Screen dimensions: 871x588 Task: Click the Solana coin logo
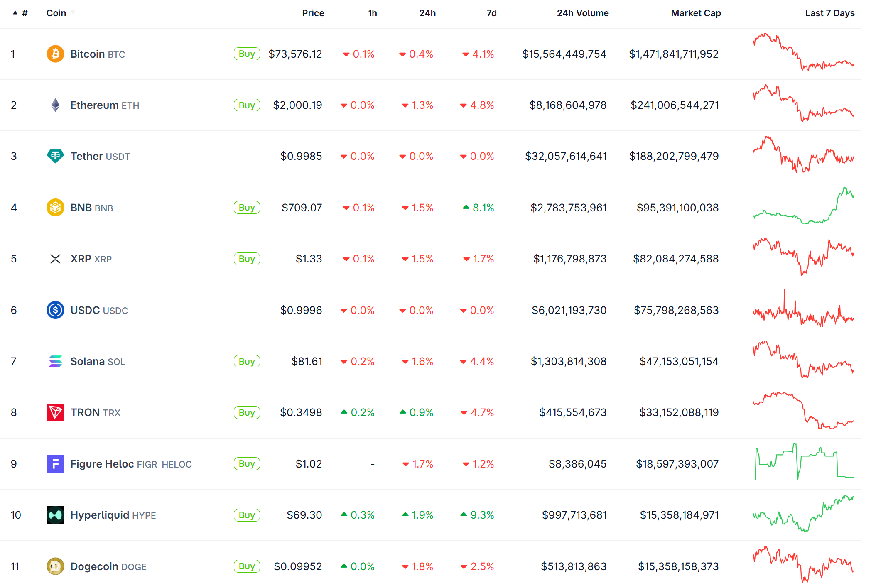click(x=55, y=361)
